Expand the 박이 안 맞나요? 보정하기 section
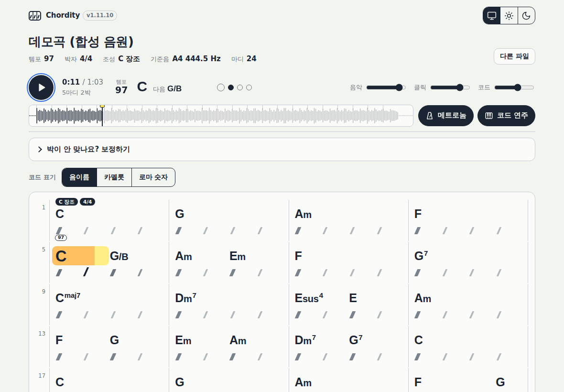Viewport: 564px width, 392px height. [282, 149]
